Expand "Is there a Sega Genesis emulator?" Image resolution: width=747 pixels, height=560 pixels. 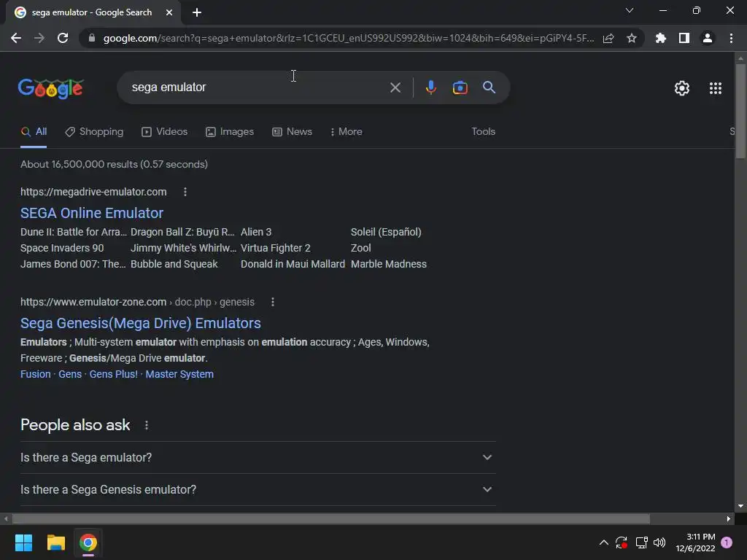pos(258,489)
